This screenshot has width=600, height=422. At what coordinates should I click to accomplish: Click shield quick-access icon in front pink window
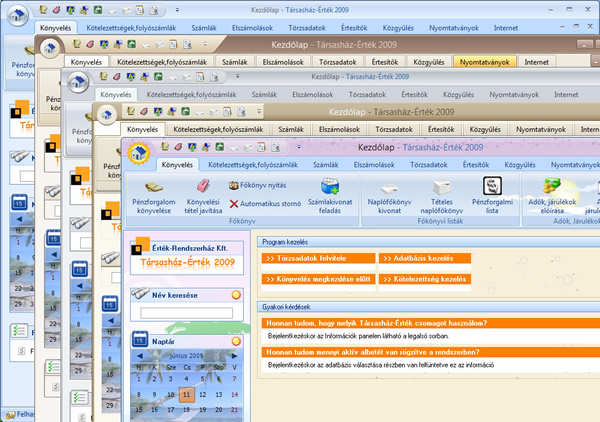pos(192,147)
